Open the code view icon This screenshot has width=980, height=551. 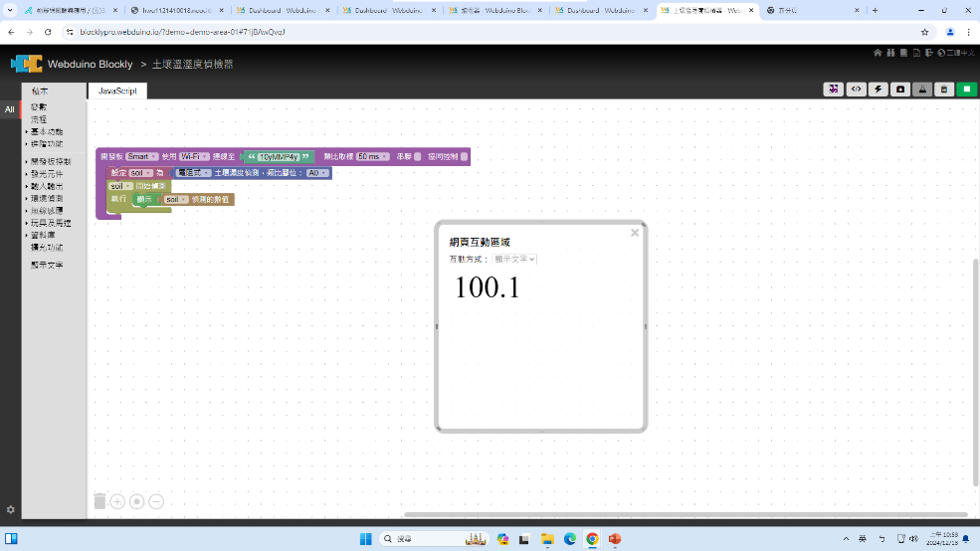856,89
